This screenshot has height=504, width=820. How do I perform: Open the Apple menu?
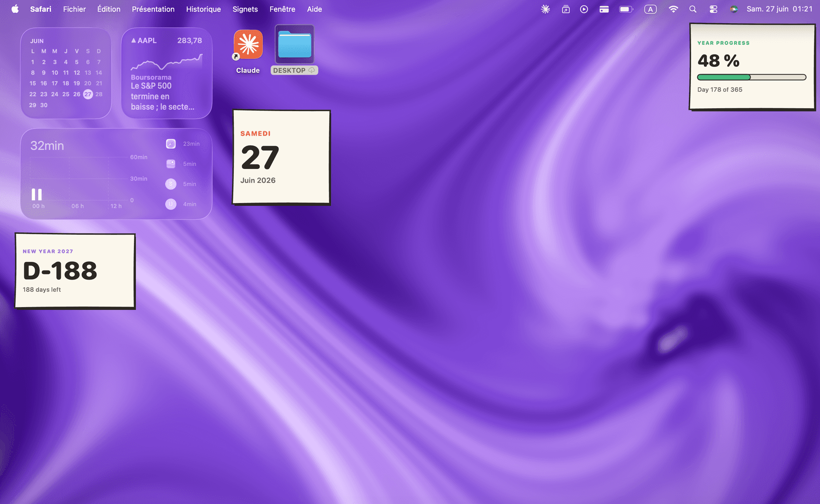15,9
